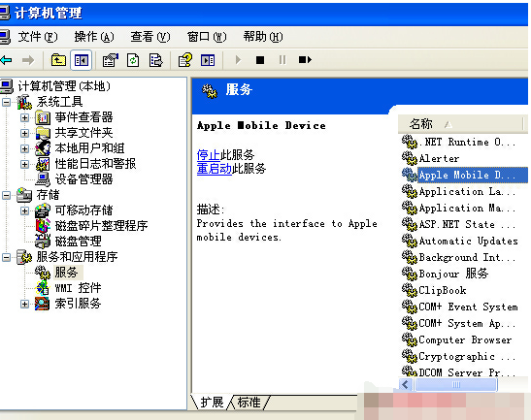This screenshot has height=420, width=531.
Task: Open the Properties toolbar icon
Action: (x=111, y=60)
